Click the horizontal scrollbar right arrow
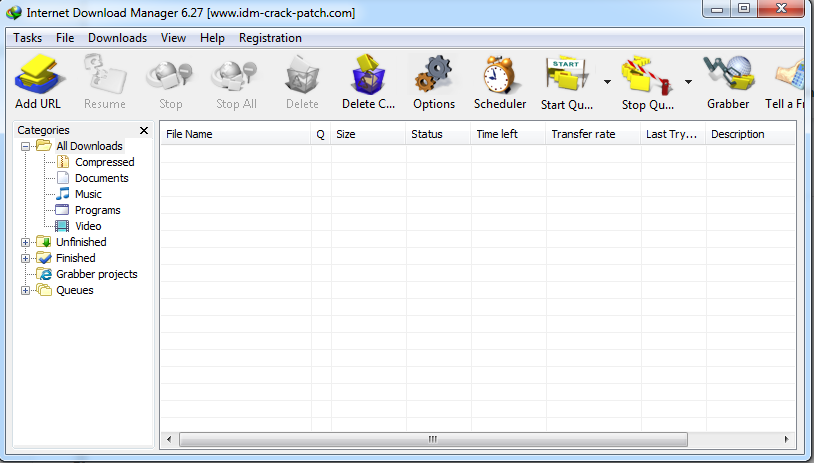Screen dimensions: 814x463 click(787, 440)
